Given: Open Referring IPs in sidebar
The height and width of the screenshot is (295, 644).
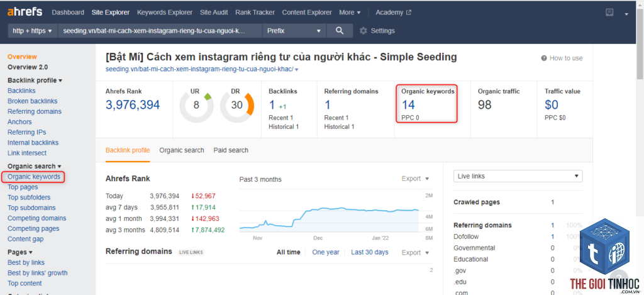Looking at the screenshot, I should (x=26, y=132).
